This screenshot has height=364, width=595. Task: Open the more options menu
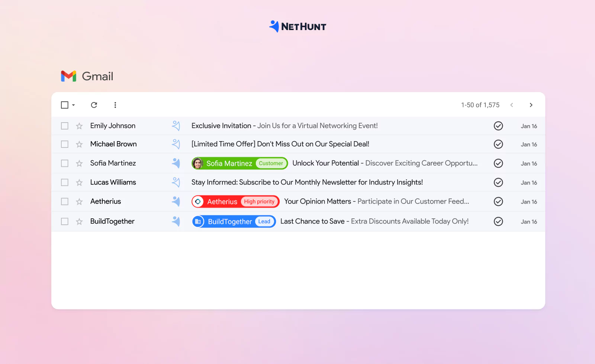tap(115, 105)
